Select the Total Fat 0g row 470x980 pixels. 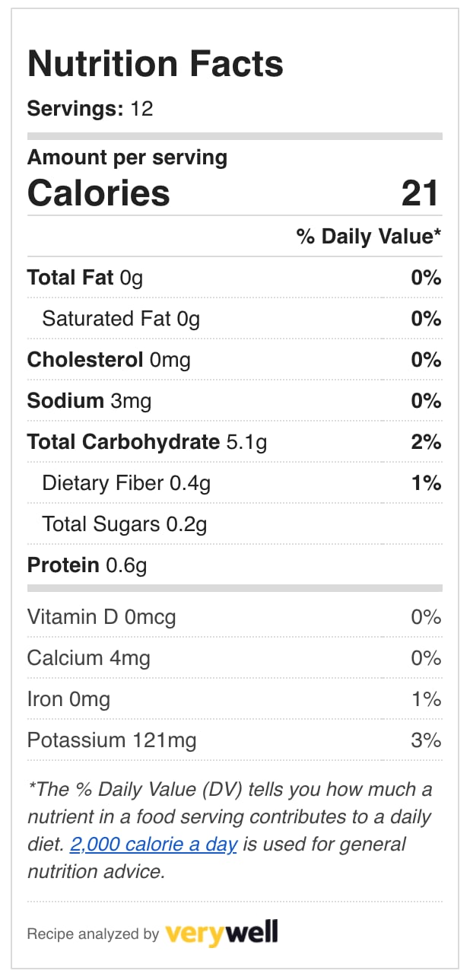[234, 278]
